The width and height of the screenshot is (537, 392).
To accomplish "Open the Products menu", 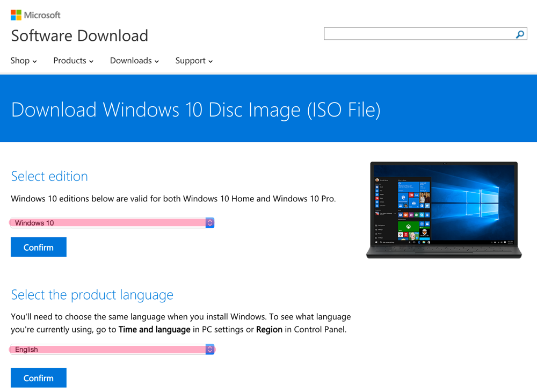I will pyautogui.click(x=73, y=61).
